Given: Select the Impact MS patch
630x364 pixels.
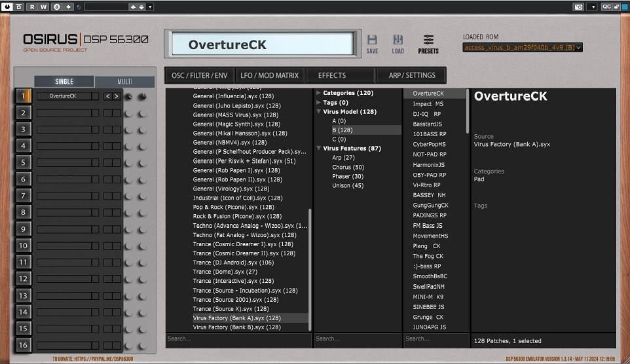Looking at the screenshot, I should point(428,103).
